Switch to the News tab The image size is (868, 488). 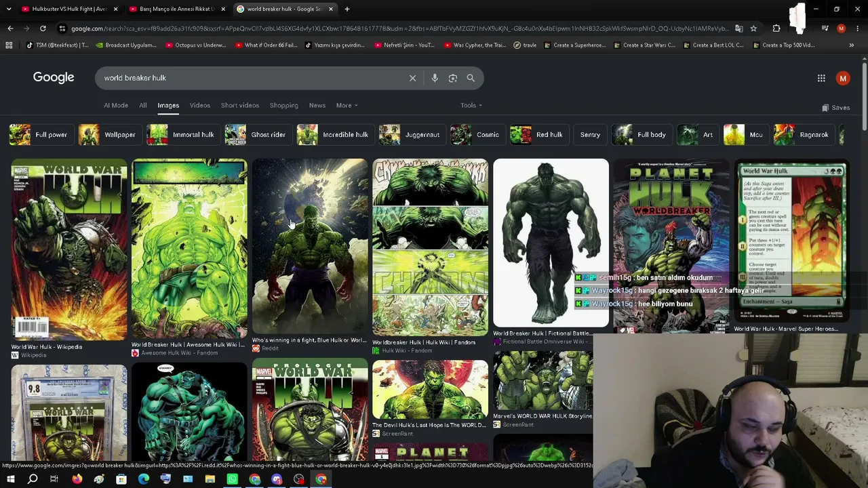tap(317, 106)
